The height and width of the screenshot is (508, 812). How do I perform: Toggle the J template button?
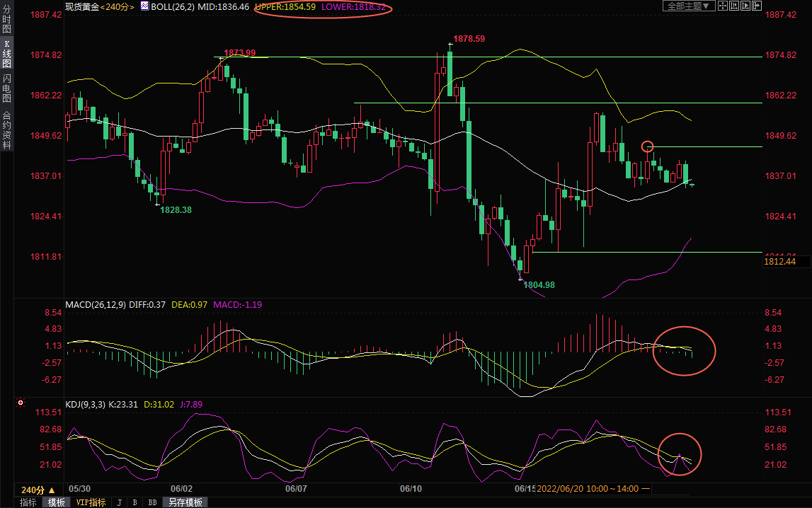pos(119,502)
